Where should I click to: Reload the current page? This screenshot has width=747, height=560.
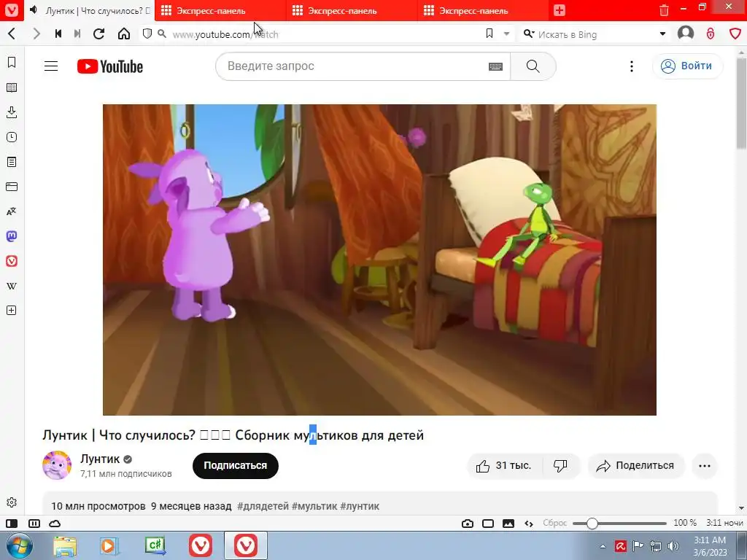pos(98,34)
